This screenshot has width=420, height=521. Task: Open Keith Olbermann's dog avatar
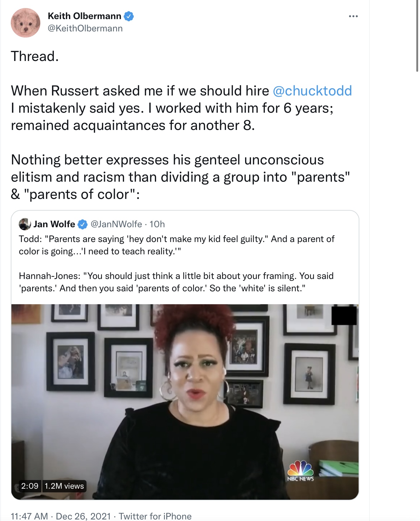click(x=26, y=23)
